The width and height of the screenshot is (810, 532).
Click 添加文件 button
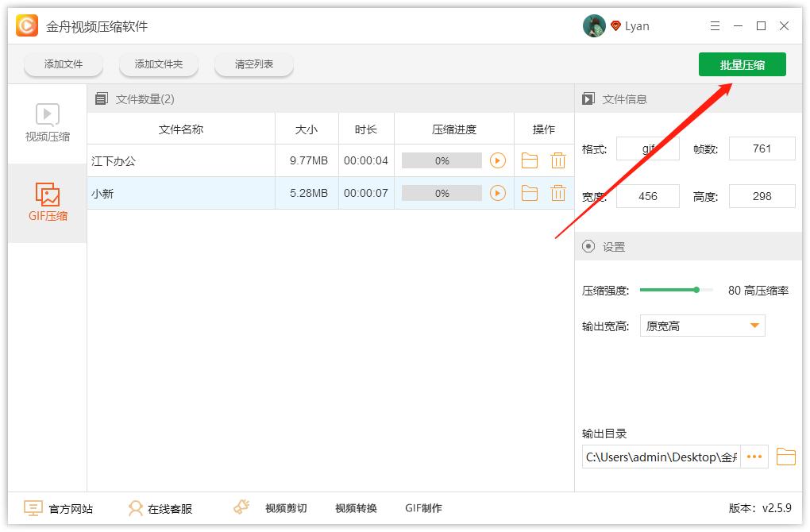(x=64, y=64)
